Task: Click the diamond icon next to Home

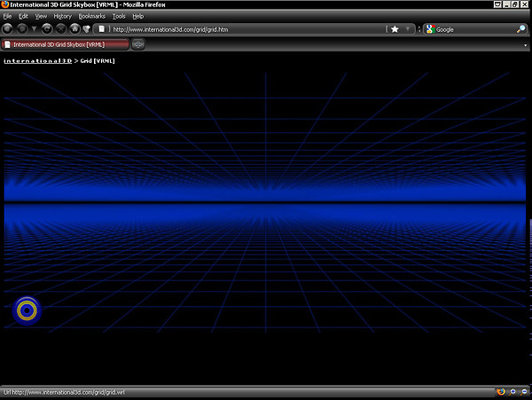Action: 87,29
